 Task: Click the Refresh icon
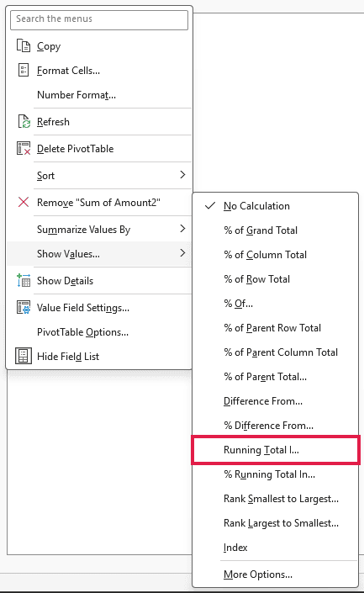coord(24,121)
